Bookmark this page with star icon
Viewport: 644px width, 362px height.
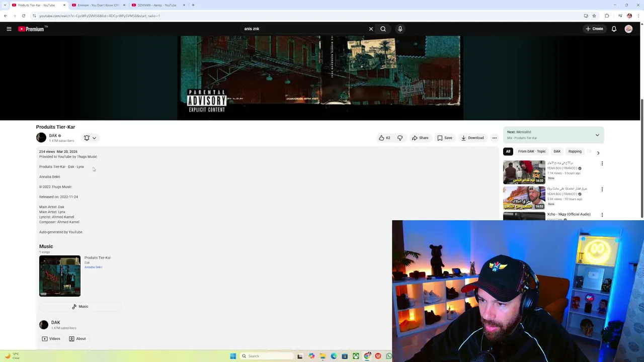594,16
